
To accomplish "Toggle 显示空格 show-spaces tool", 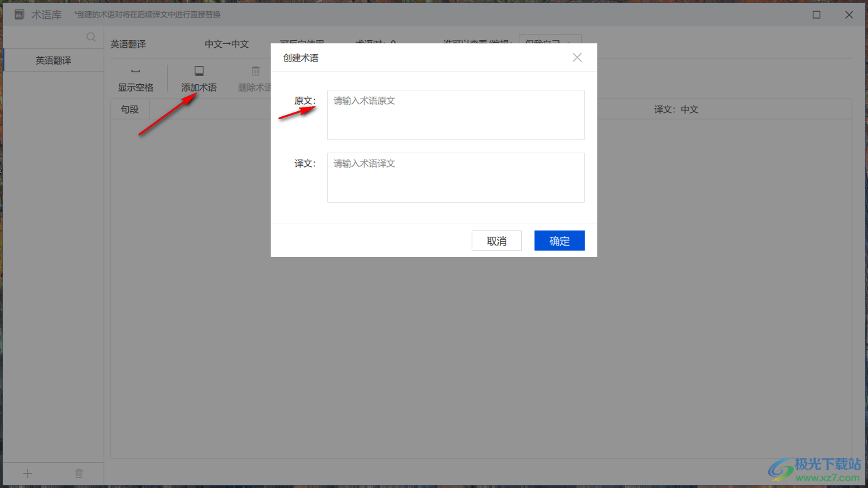I will click(x=136, y=80).
